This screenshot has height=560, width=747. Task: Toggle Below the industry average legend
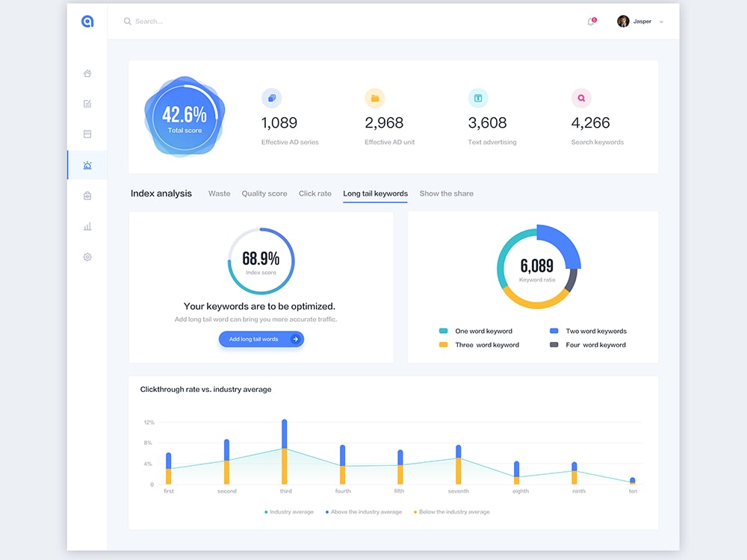click(452, 512)
